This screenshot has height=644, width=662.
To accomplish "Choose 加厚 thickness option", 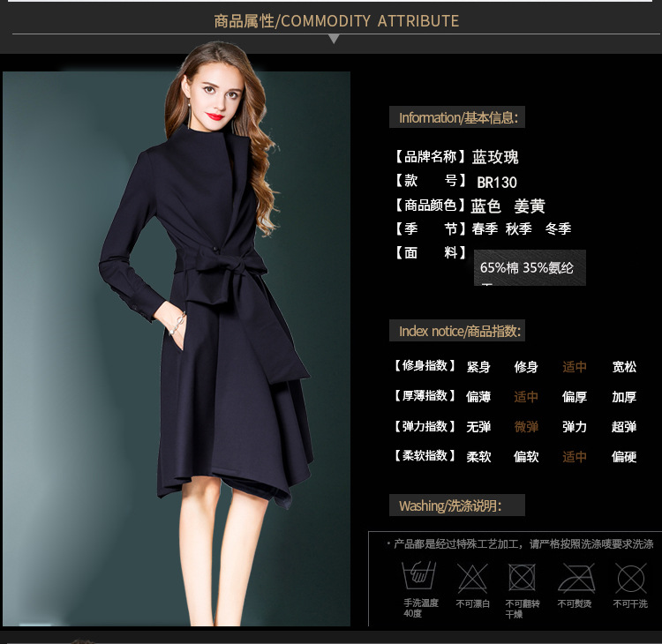I will point(624,397).
